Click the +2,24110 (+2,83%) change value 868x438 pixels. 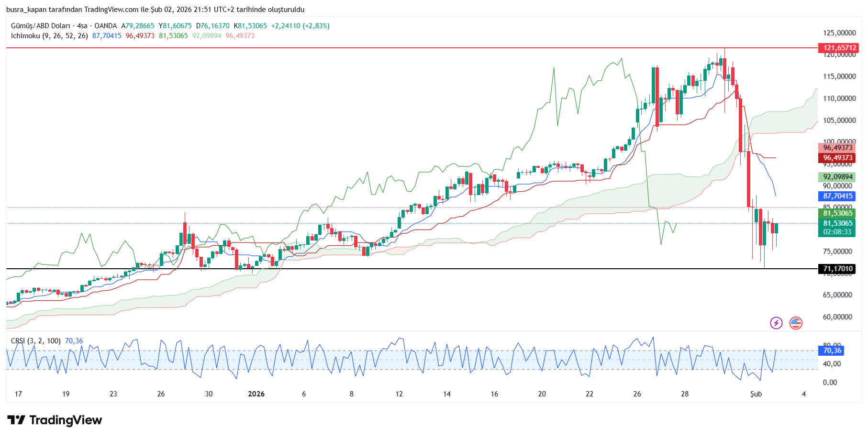click(300, 26)
